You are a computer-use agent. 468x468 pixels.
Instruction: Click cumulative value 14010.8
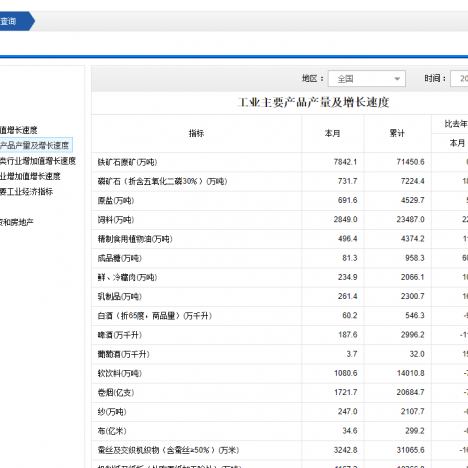click(410, 373)
